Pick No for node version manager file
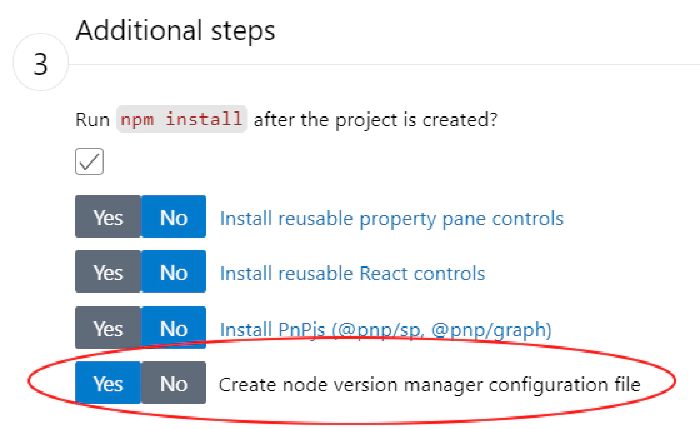Image resolution: width=700 pixels, height=429 pixels. coord(173,383)
